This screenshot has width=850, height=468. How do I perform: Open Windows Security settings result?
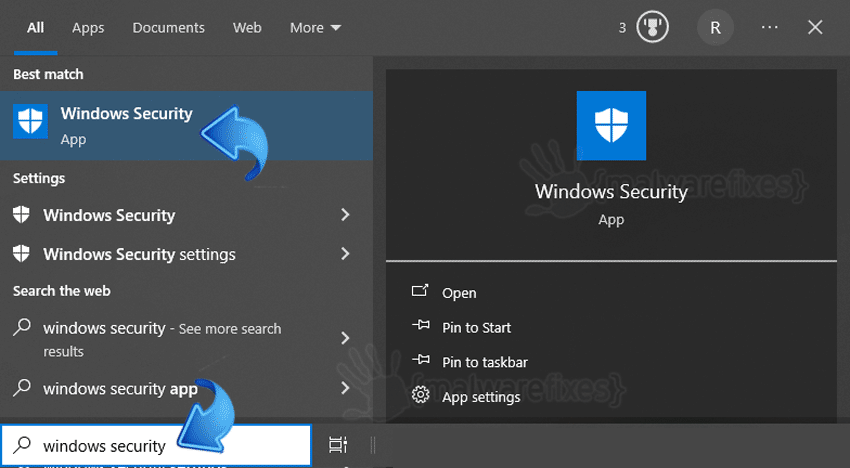[x=186, y=254]
